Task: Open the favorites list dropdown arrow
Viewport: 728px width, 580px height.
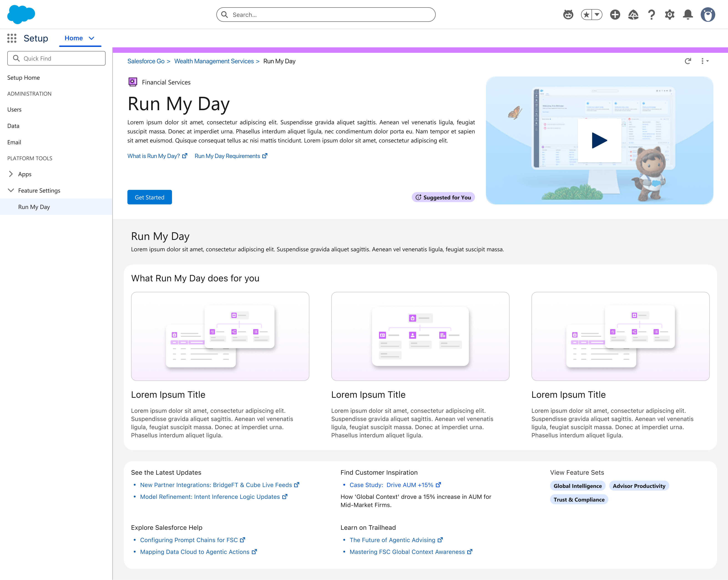Action: (597, 15)
